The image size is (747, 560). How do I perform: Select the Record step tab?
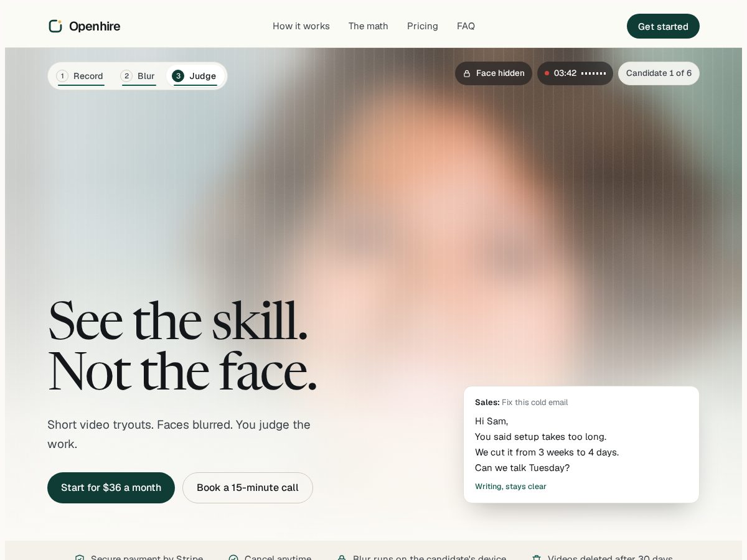point(80,76)
